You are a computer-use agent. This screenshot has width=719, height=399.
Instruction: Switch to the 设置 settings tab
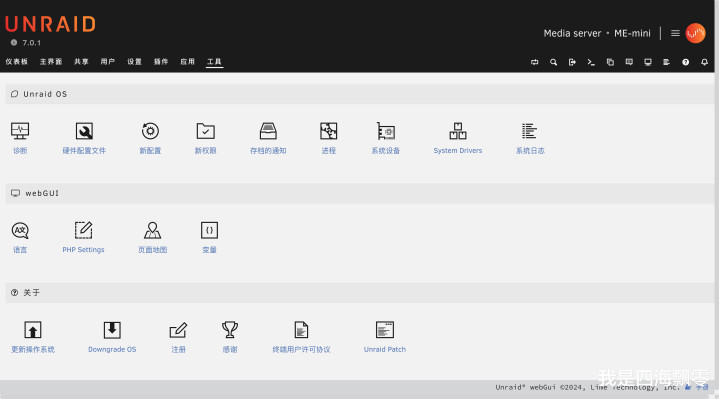(134, 61)
